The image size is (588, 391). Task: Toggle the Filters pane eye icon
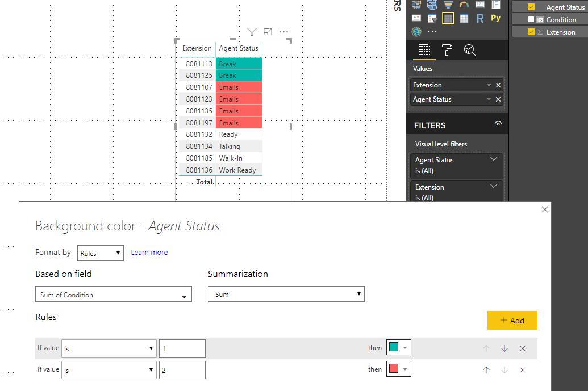click(x=498, y=124)
